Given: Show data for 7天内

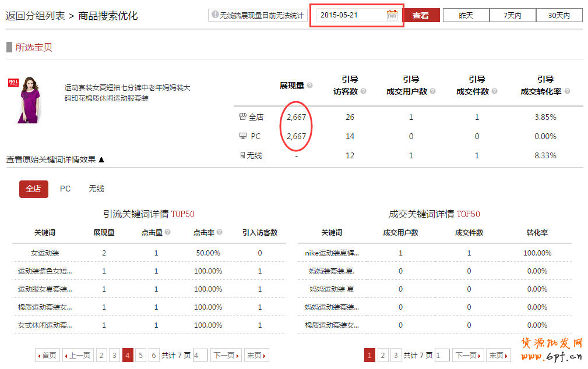Looking at the screenshot, I should click(512, 16).
